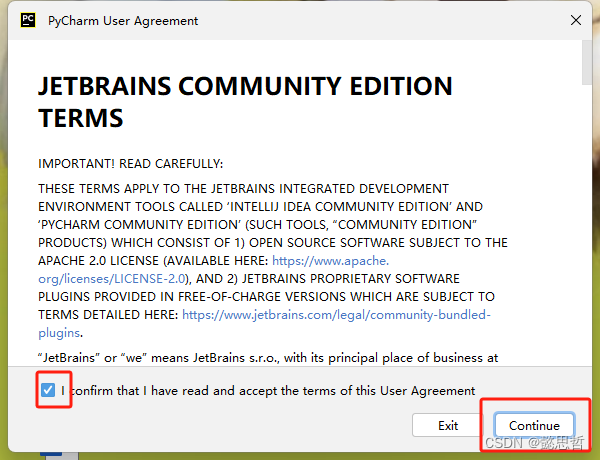Click the 'PyCharm User Agreement' window title
600x460 pixels.
tap(123, 21)
